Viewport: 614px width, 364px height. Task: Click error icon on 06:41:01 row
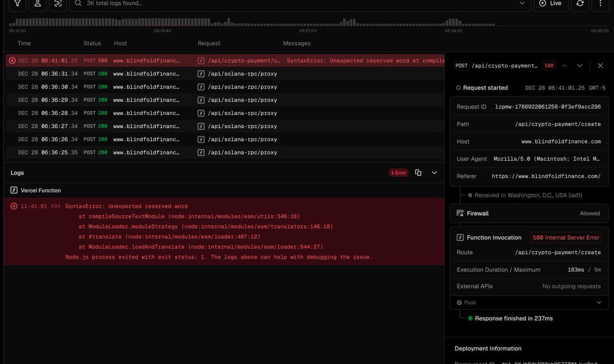point(12,60)
